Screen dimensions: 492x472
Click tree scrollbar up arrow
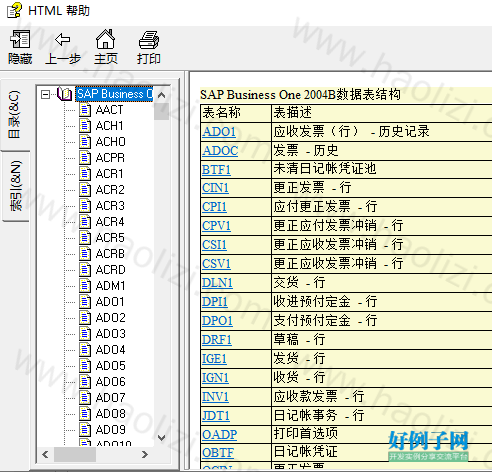(x=162, y=95)
